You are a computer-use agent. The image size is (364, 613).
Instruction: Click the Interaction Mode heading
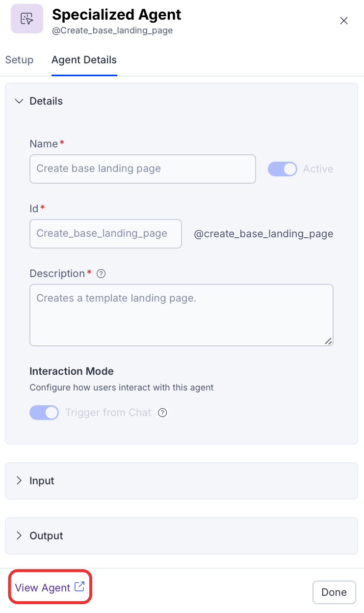point(72,371)
